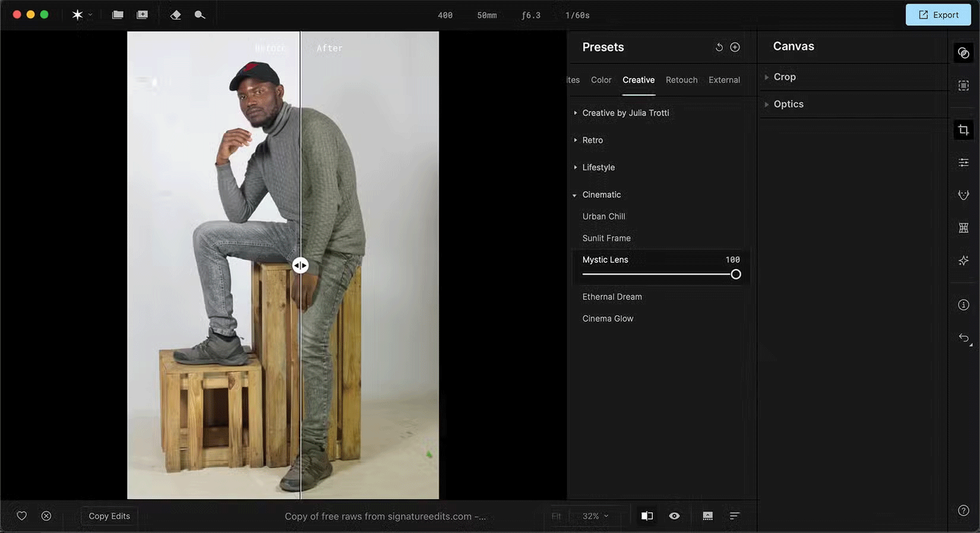
Task: Open the 32% zoom level dropdown
Action: click(595, 516)
